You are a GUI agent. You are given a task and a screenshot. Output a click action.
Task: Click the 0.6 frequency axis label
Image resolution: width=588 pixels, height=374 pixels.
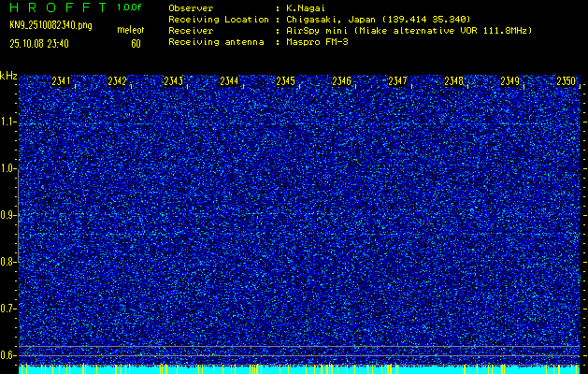[8, 354]
